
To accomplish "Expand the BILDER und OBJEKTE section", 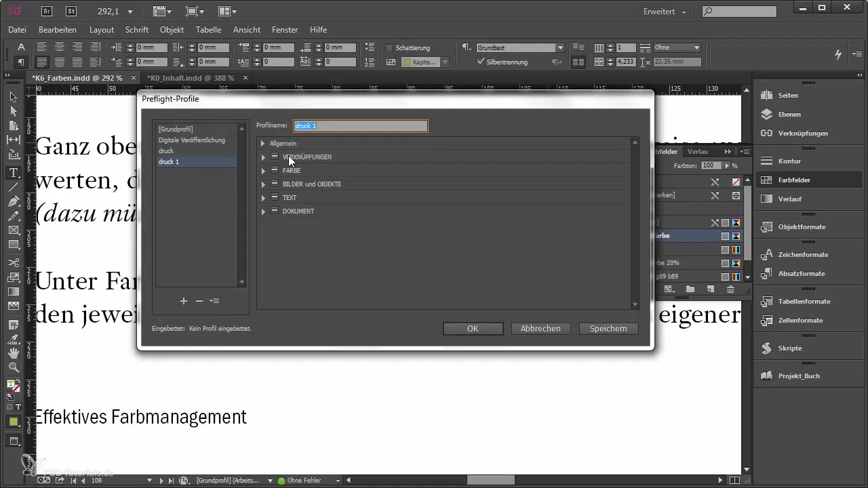I will (x=263, y=184).
